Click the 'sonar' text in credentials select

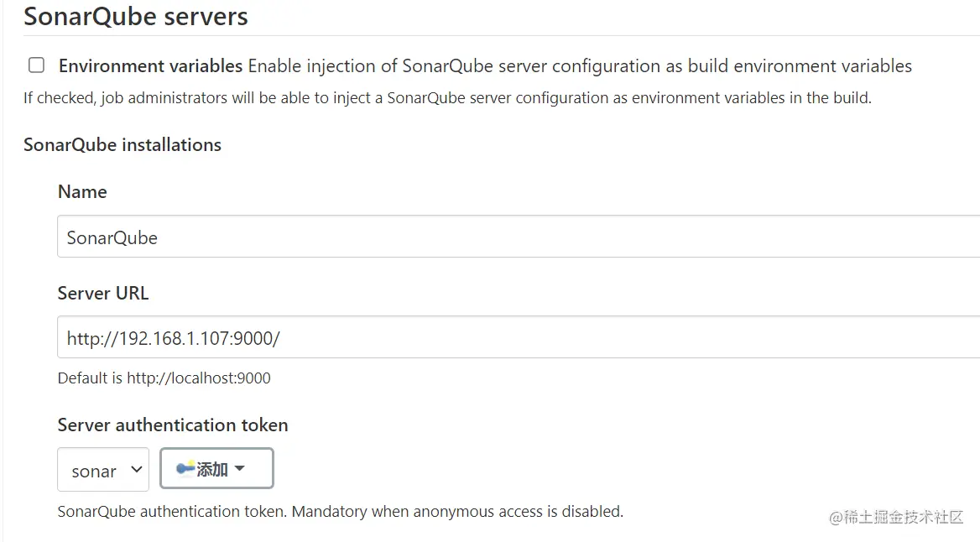(x=93, y=472)
